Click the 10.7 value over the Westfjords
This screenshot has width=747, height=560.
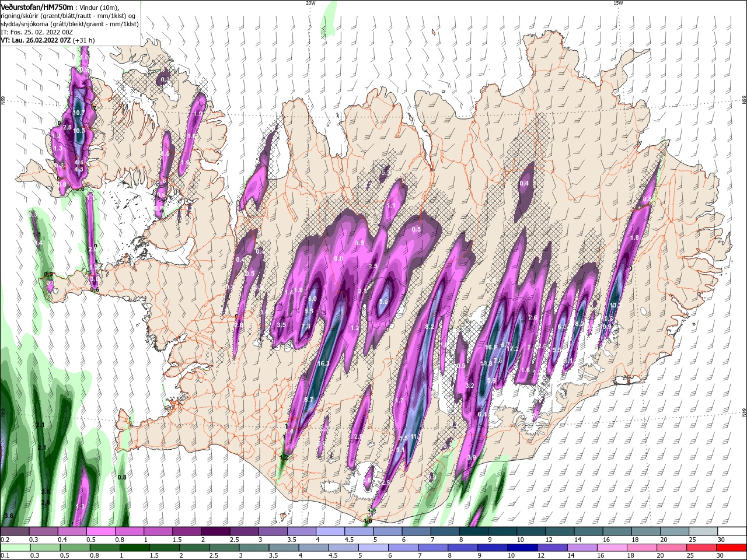80,112
